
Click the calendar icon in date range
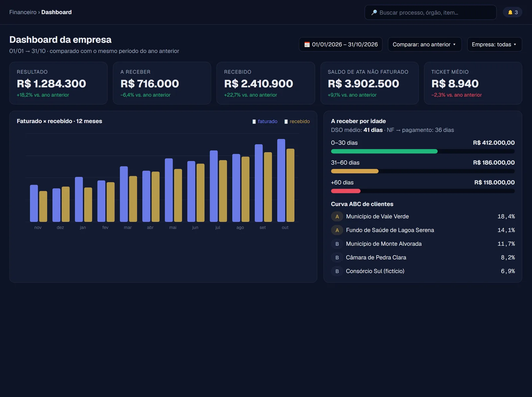[307, 45]
